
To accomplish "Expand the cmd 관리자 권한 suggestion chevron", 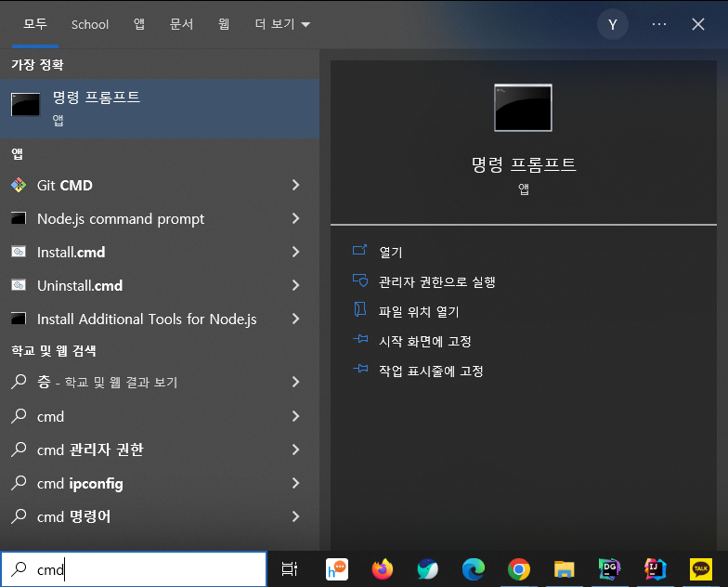I will [295, 450].
